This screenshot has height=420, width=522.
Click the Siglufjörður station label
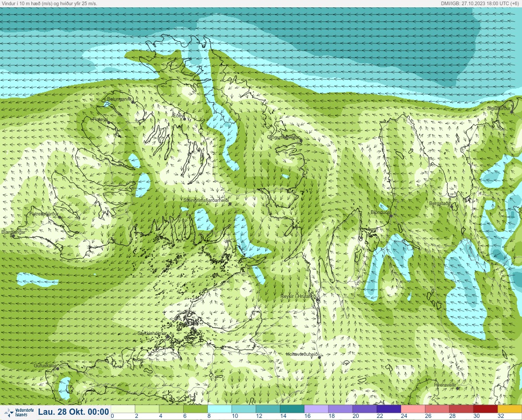(x=499, y=109)
